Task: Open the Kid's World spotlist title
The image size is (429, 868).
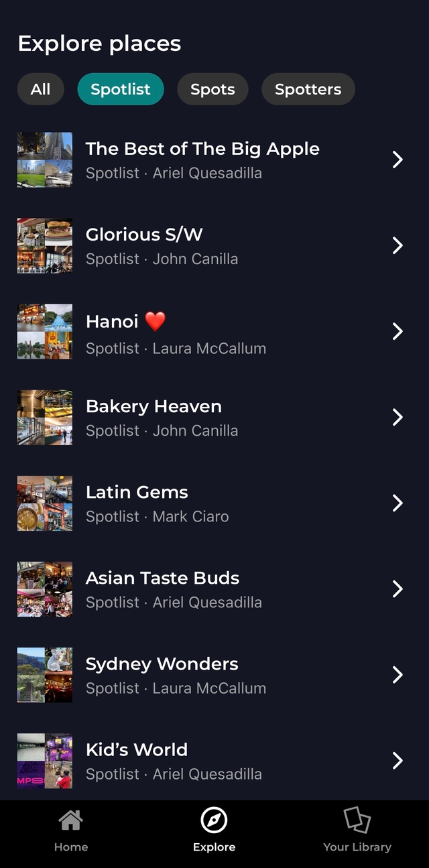Action: coord(137,749)
